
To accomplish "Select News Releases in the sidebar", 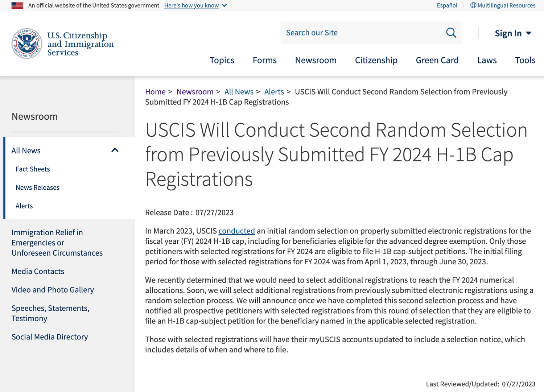I will pyautogui.click(x=37, y=187).
